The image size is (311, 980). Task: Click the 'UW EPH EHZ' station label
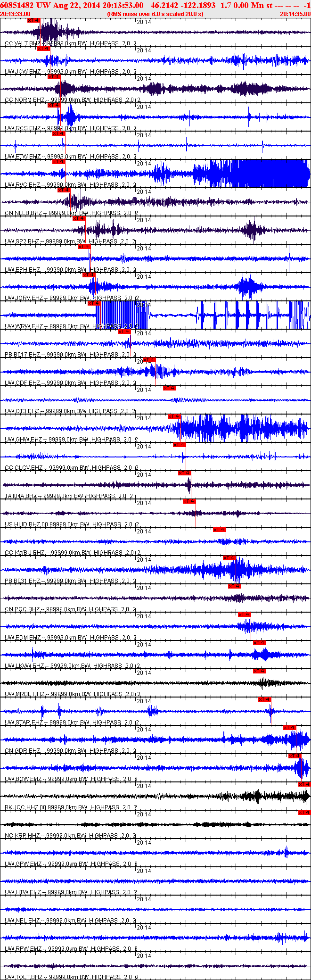pyautogui.click(x=23, y=270)
